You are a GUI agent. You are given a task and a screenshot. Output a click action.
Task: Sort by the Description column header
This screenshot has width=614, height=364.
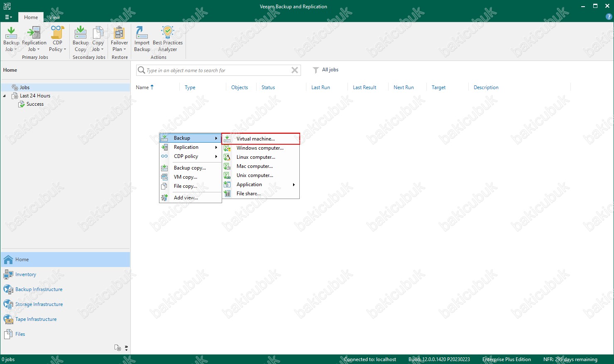click(486, 87)
